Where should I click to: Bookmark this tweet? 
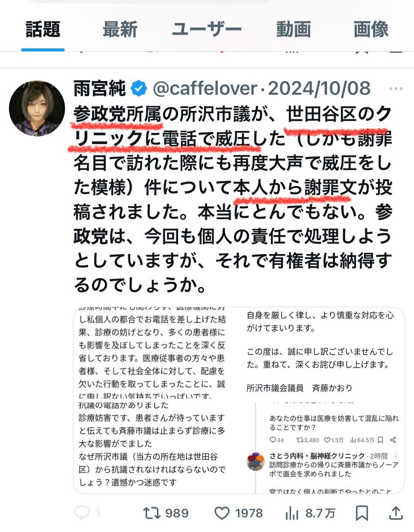362,513
